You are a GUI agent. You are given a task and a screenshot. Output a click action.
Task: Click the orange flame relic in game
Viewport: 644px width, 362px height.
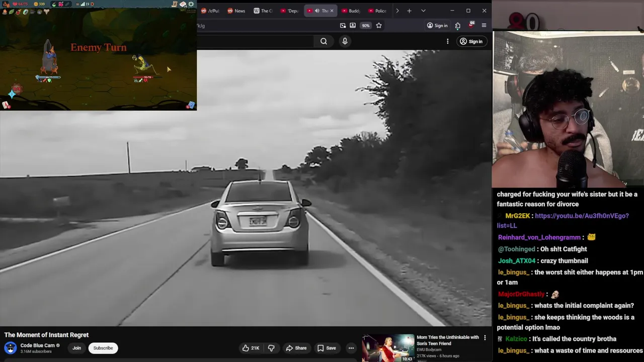pos(5,12)
